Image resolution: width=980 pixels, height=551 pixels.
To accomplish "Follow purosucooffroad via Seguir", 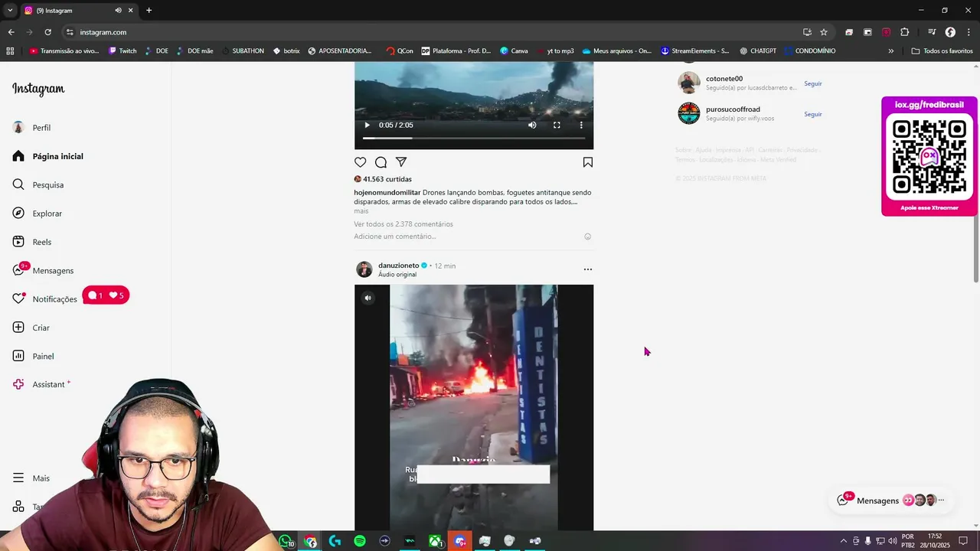I will pos(813,114).
